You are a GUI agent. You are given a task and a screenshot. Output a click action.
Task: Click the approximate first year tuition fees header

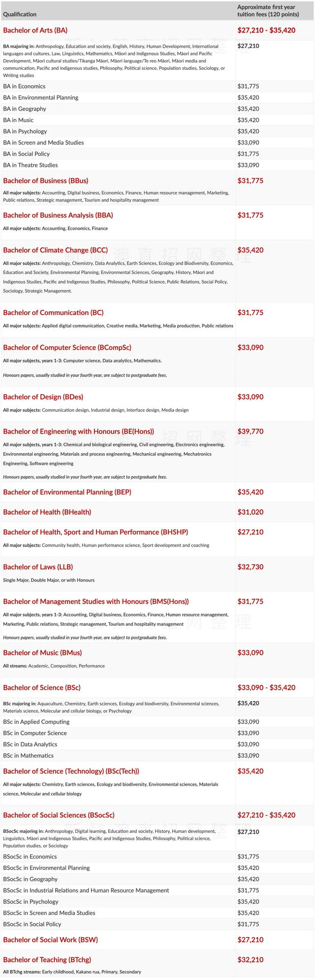point(268,11)
